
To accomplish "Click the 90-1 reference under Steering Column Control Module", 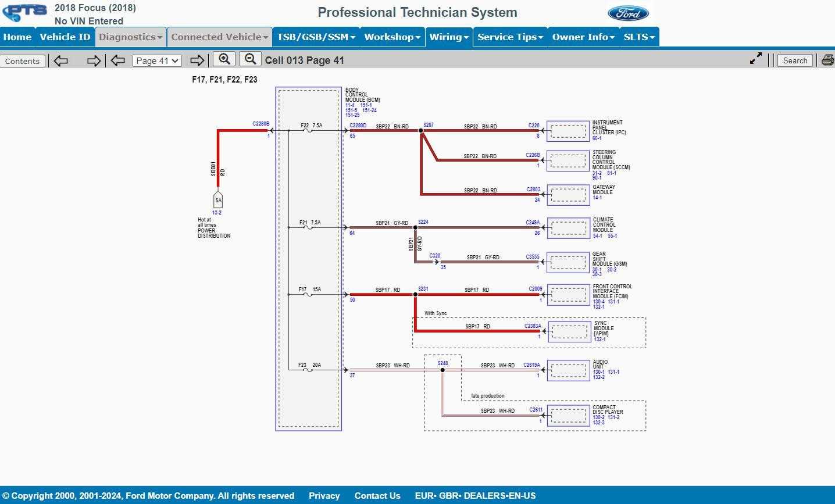I will [597, 178].
